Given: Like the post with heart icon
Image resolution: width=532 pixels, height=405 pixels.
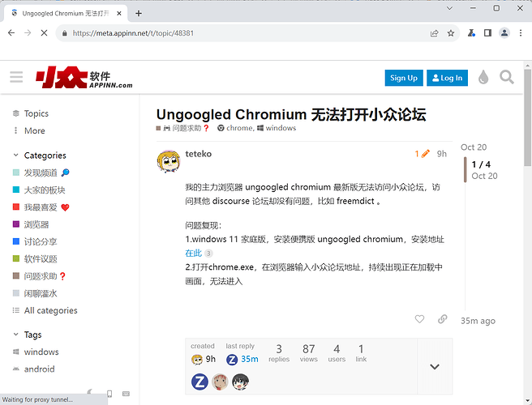Looking at the screenshot, I should [x=419, y=319].
